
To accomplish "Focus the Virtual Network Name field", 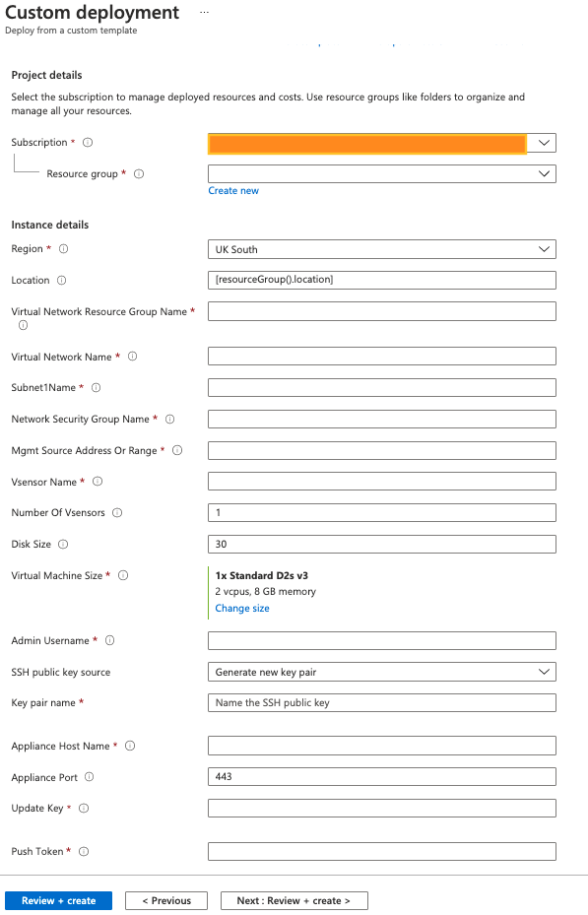I will coord(382,357).
